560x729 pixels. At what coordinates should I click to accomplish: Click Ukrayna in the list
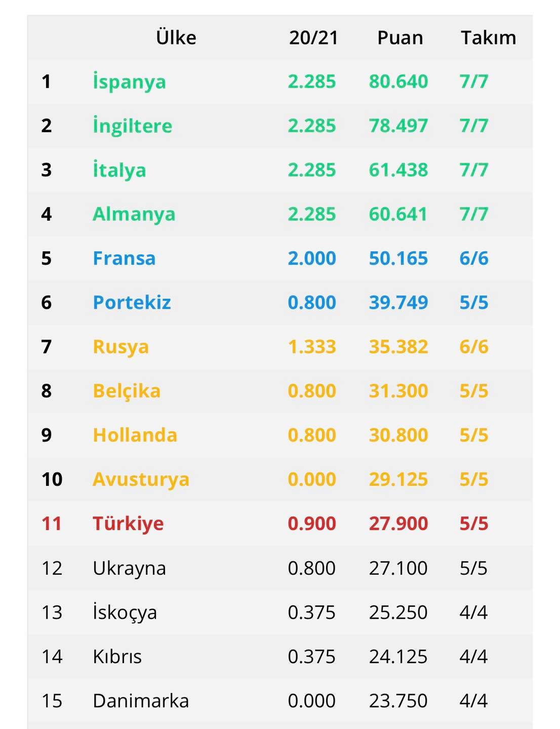[x=129, y=568]
